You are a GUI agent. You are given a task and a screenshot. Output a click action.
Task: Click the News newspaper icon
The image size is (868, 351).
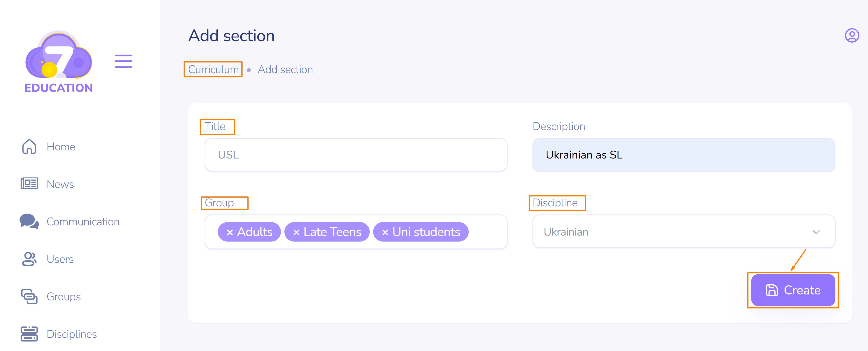[x=29, y=184]
